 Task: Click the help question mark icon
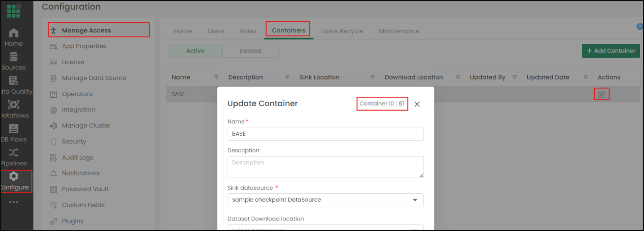click(x=639, y=27)
